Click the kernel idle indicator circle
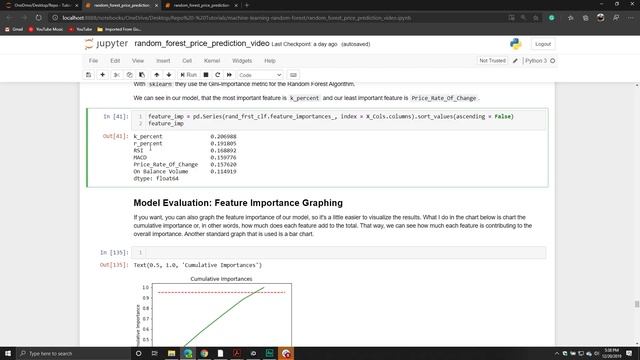 552,61
